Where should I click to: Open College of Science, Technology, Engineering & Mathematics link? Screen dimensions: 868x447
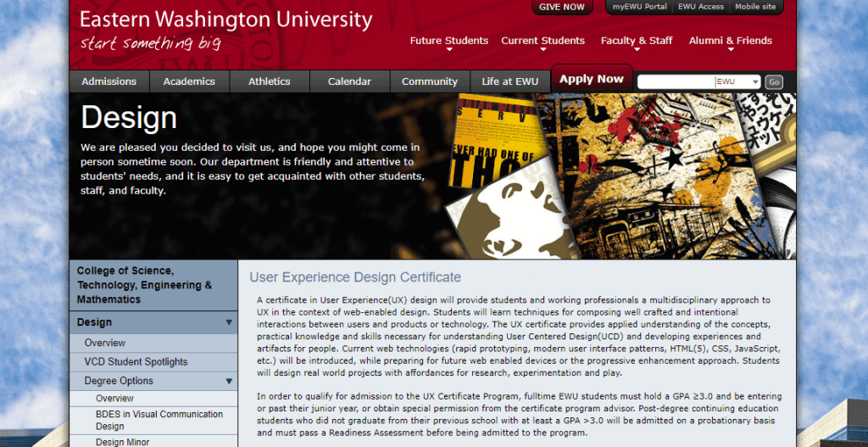coord(153,285)
